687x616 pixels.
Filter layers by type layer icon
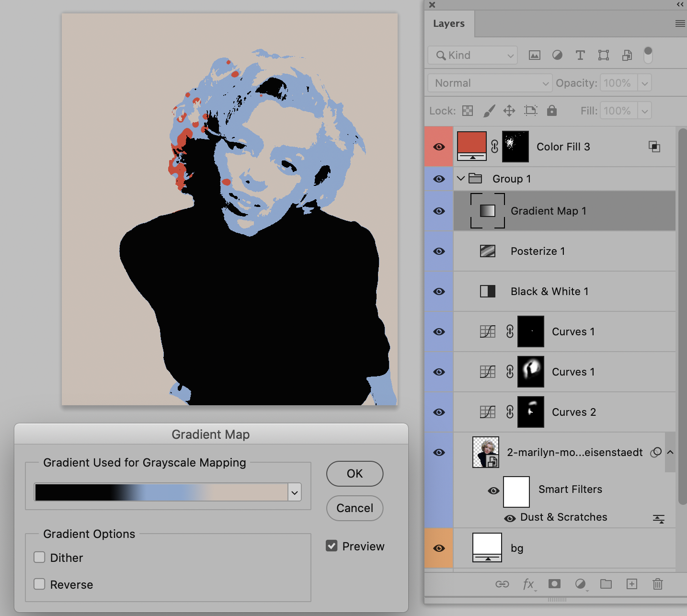coord(580,55)
